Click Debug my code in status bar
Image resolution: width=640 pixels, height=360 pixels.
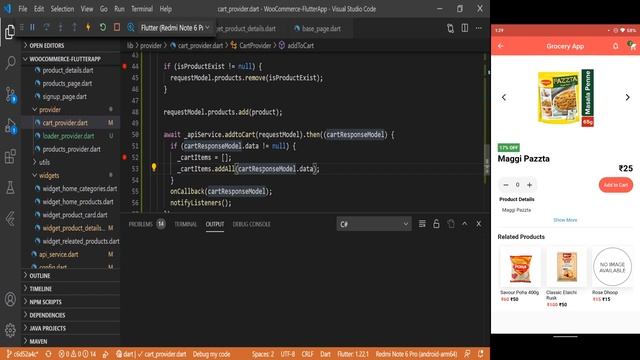211,354
